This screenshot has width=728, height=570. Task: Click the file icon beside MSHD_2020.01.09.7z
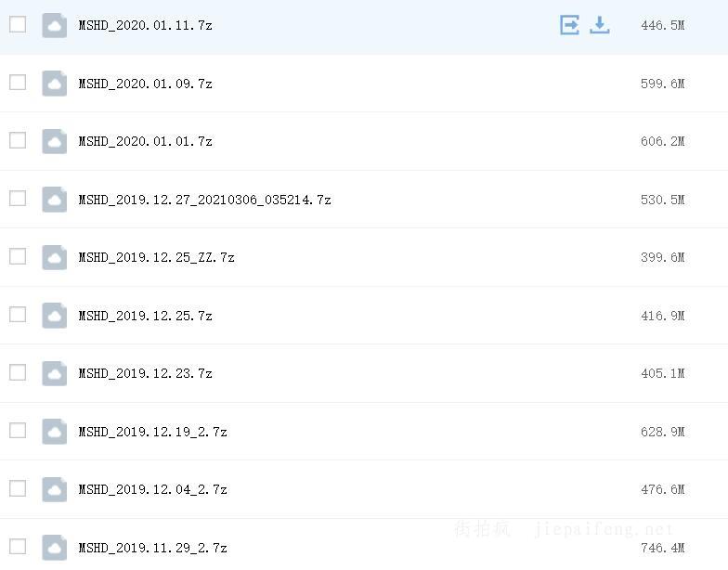coord(55,84)
